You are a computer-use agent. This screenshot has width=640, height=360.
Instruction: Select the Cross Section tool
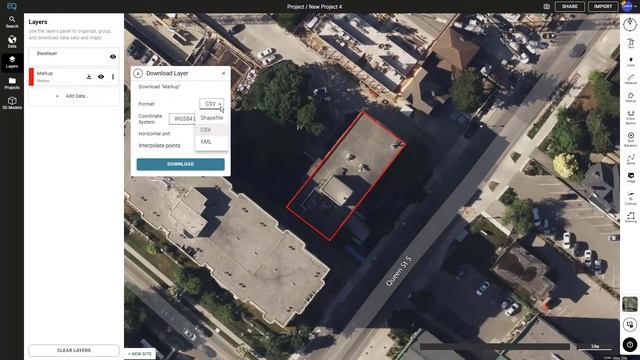tap(631, 117)
